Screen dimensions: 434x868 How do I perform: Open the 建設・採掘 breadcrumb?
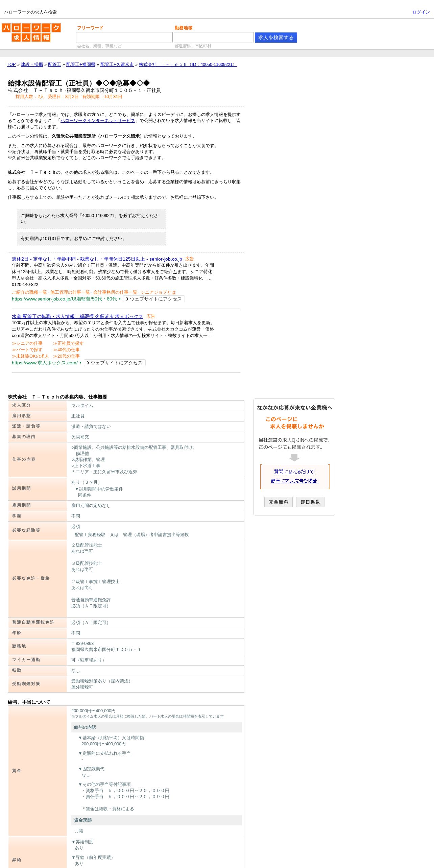click(32, 65)
